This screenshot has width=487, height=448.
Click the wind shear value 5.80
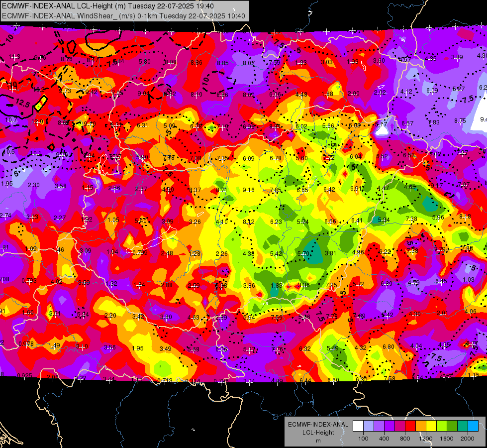[144, 62]
